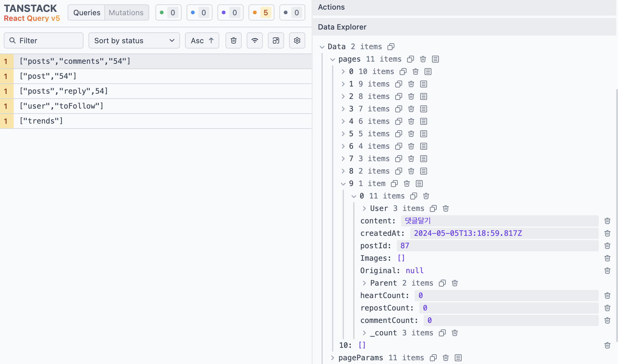
Task: Edit the repostCount value field
Action: pos(509,308)
